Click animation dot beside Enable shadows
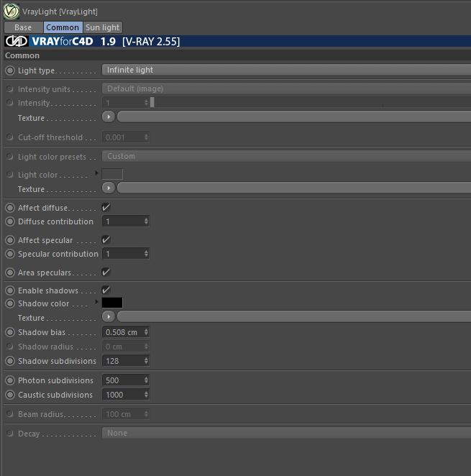Screen dimensions: 471x476 tap(10, 290)
